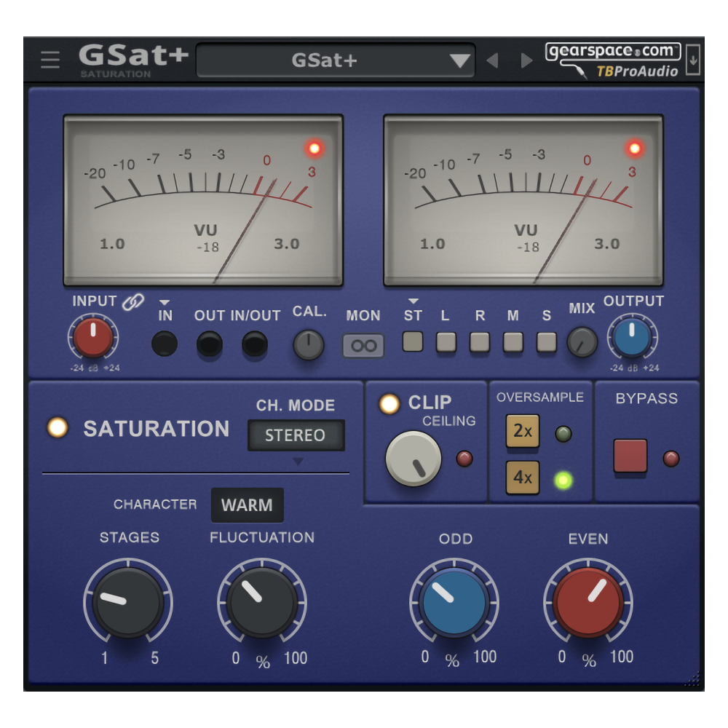
Task: Open the hamburger menu in the top-left corner
Action: [50, 59]
